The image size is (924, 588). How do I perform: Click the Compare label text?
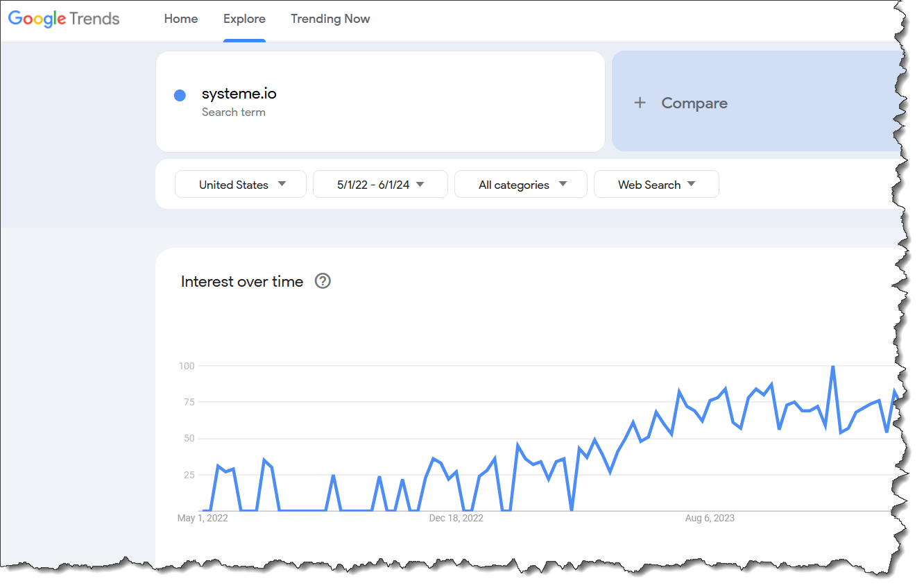click(694, 103)
